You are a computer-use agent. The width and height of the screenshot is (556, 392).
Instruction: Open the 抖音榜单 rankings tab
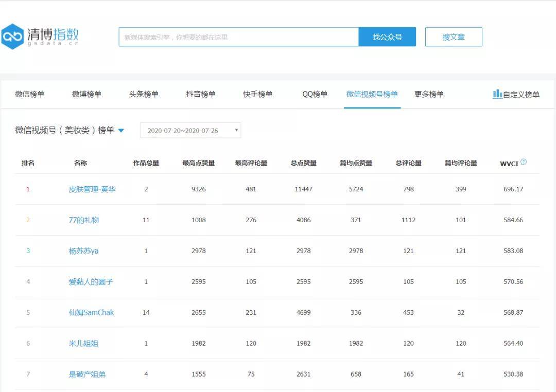pos(200,94)
